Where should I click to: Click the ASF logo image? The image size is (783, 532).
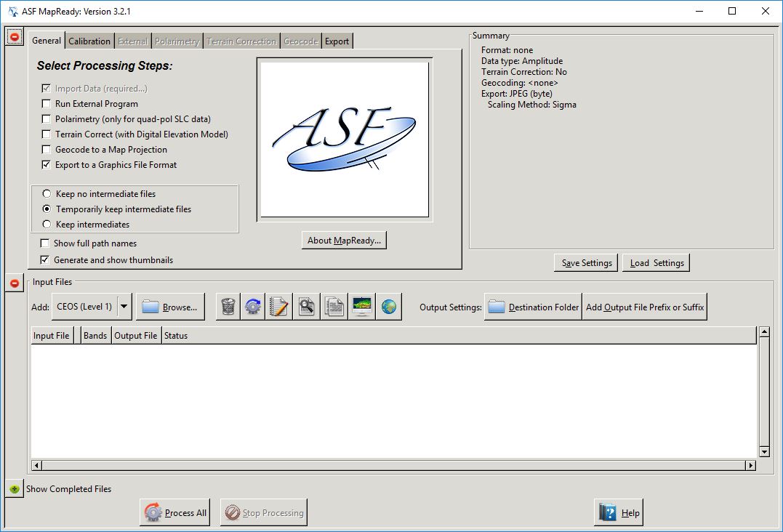345,140
